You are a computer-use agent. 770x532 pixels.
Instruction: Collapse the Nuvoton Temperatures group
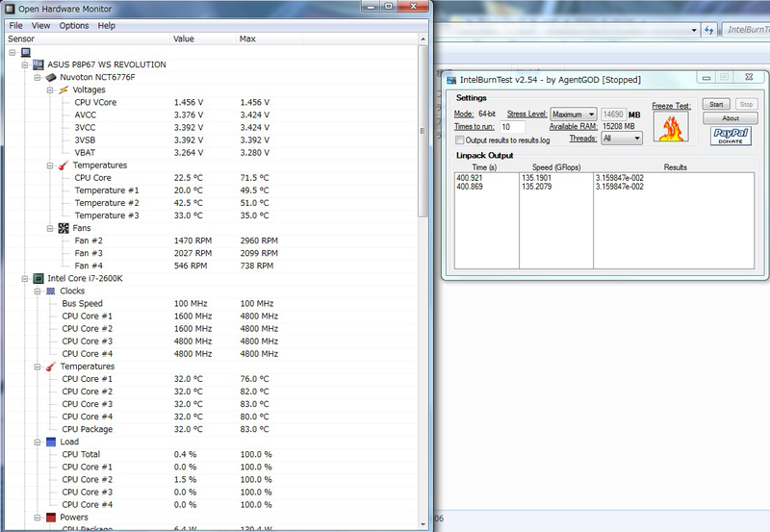pos(50,165)
